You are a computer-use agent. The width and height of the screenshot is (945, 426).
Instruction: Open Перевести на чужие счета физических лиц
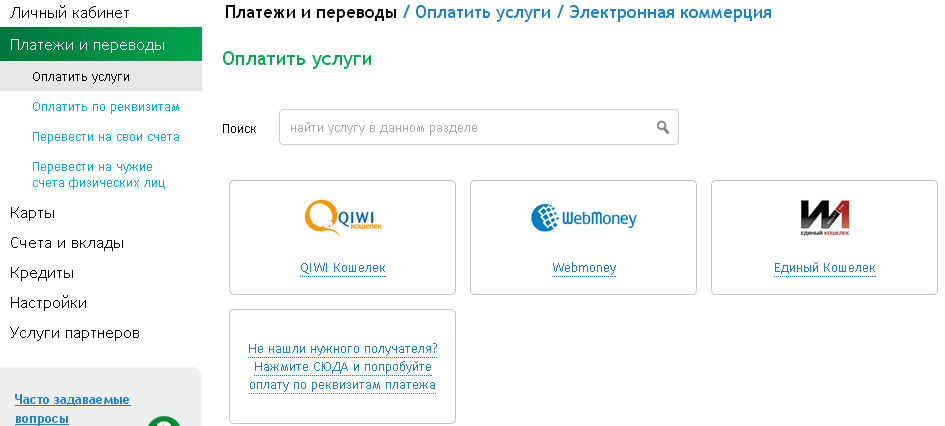(99, 175)
